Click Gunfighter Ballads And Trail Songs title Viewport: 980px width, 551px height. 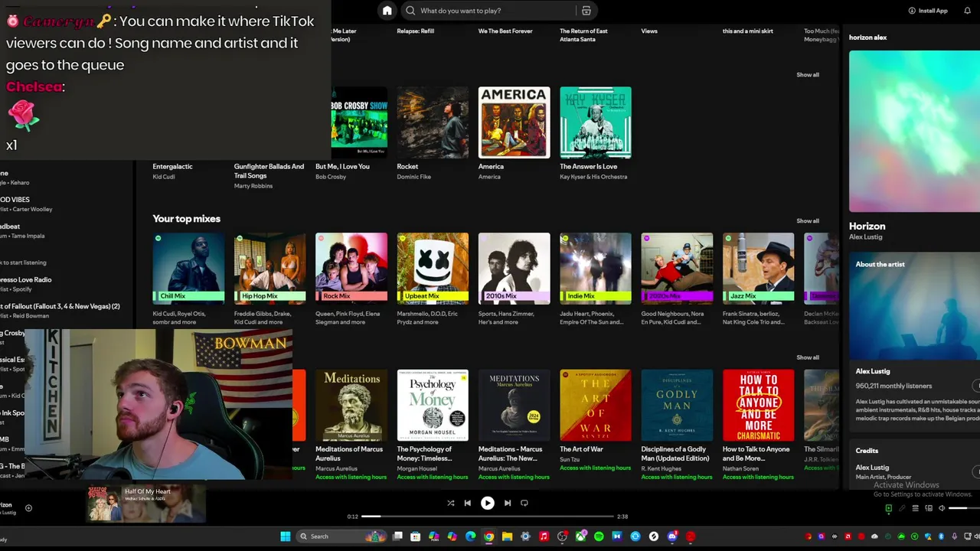269,171
